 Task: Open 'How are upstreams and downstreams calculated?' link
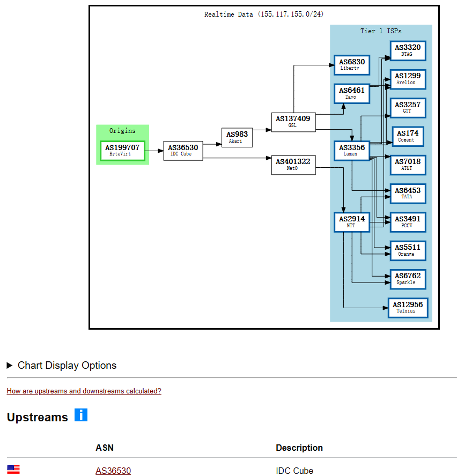(x=84, y=391)
